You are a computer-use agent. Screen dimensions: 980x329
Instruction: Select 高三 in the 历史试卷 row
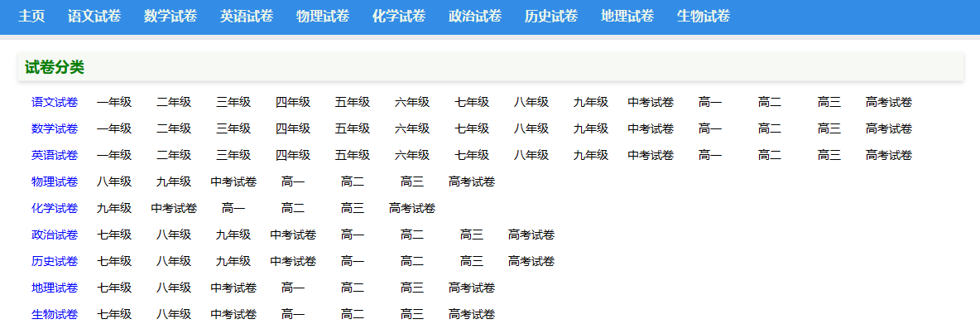[472, 261]
